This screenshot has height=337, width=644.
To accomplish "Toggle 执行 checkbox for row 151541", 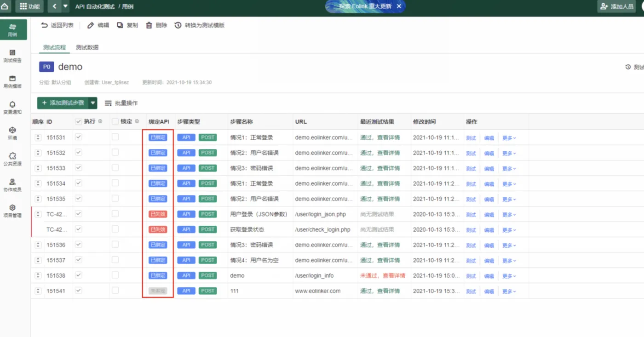I will [x=79, y=290].
